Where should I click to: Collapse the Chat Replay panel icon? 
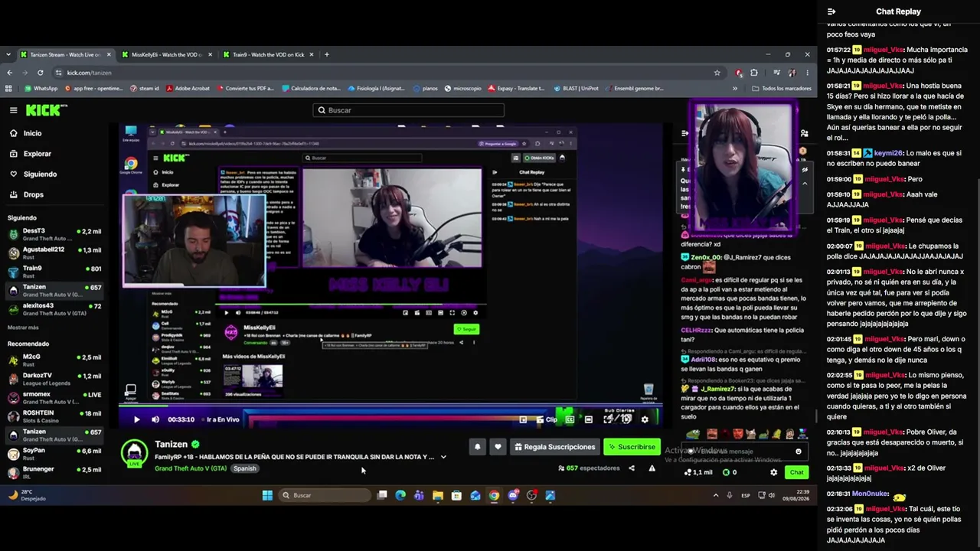(x=831, y=11)
